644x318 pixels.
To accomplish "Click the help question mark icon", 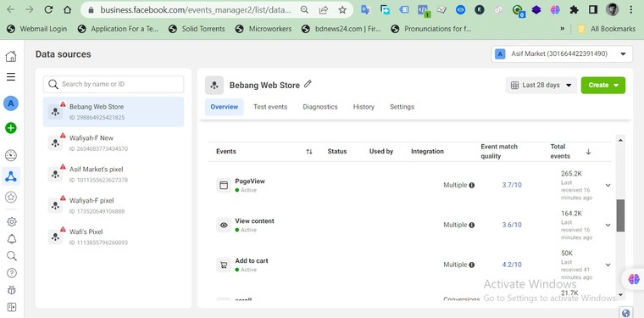I will tap(12, 273).
